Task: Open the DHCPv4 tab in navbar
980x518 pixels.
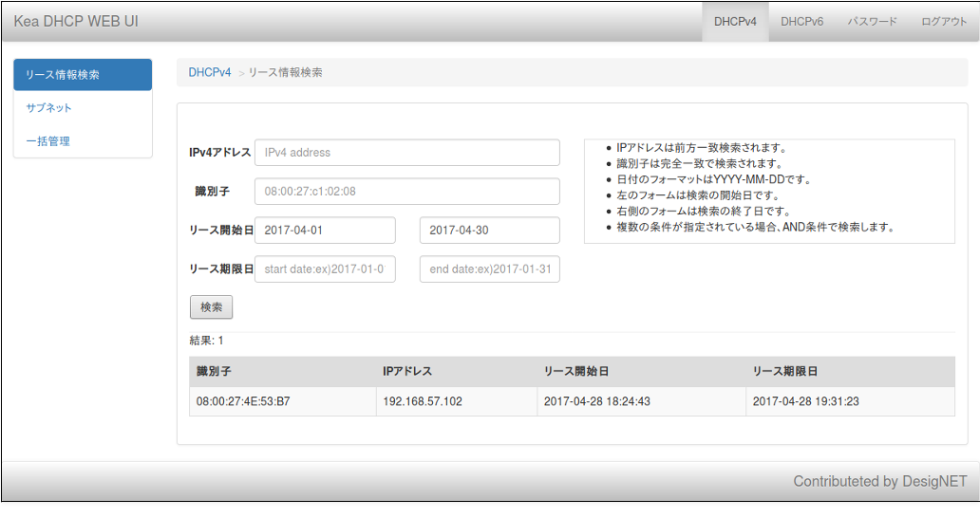Action: pos(735,22)
